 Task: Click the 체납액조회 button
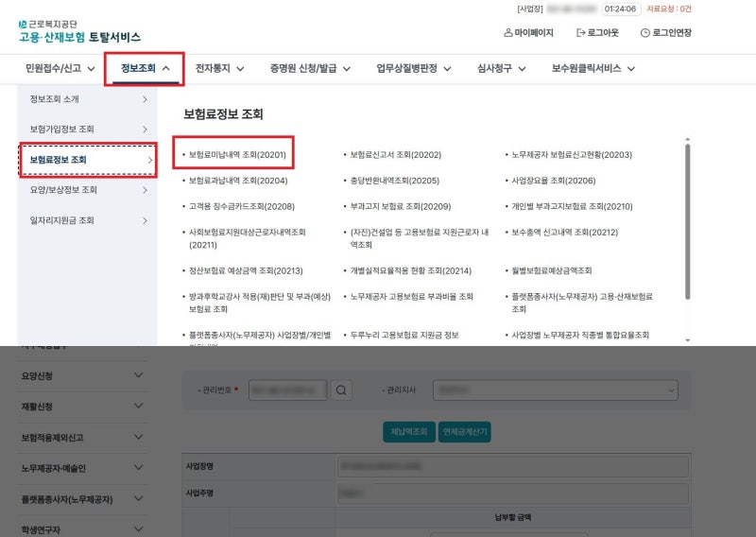[409, 431]
